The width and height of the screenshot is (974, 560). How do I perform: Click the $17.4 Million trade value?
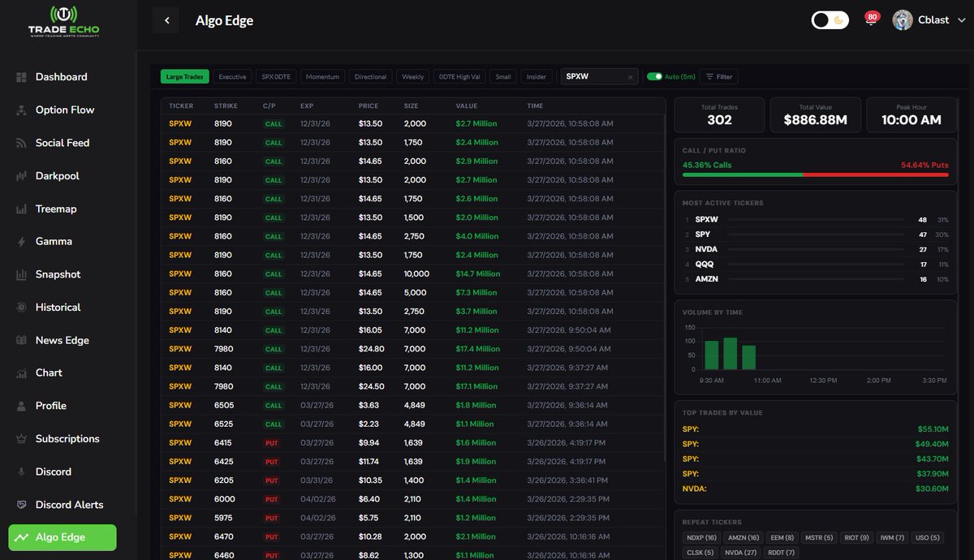pos(478,349)
